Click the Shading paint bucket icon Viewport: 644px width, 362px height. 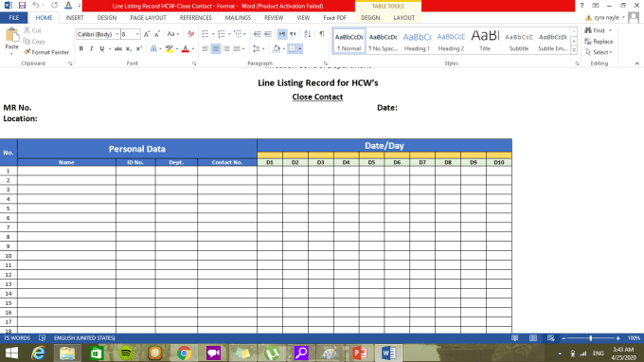[277, 49]
